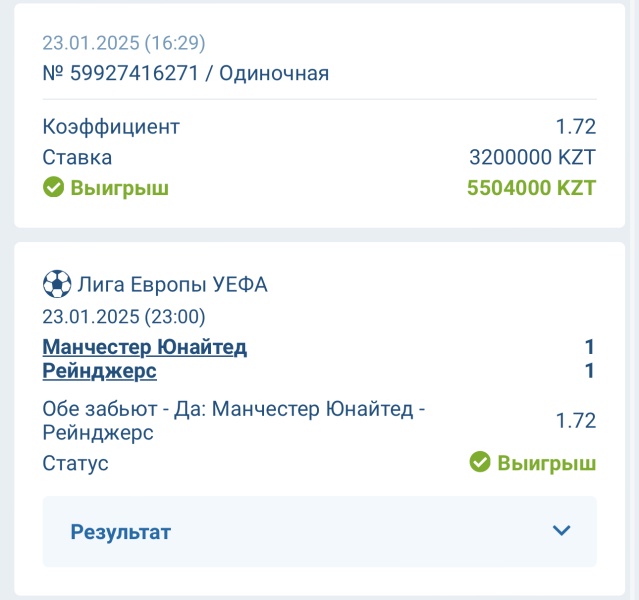The image size is (639, 600).
Task: Open Манчестер Юнайтед team link
Action: [x=145, y=347]
